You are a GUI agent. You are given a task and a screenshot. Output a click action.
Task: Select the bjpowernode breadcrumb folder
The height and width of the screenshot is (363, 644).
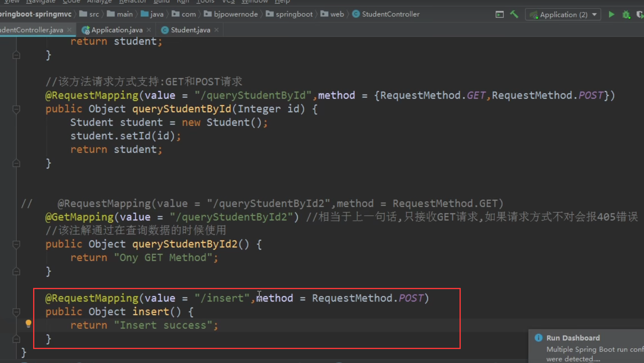(x=231, y=14)
